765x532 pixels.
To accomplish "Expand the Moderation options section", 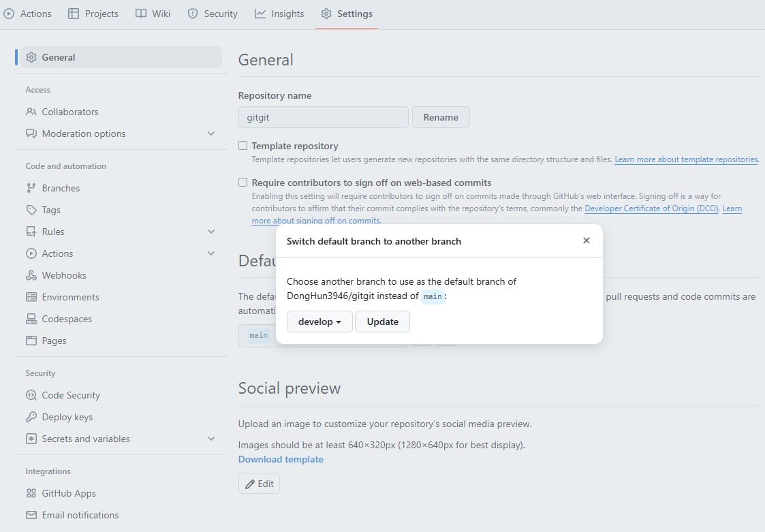I will click(211, 134).
